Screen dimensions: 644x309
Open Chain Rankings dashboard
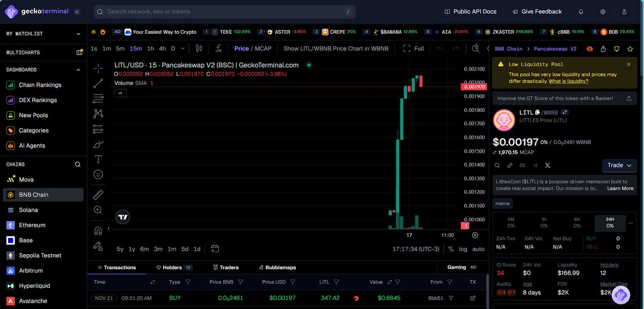[40, 85]
